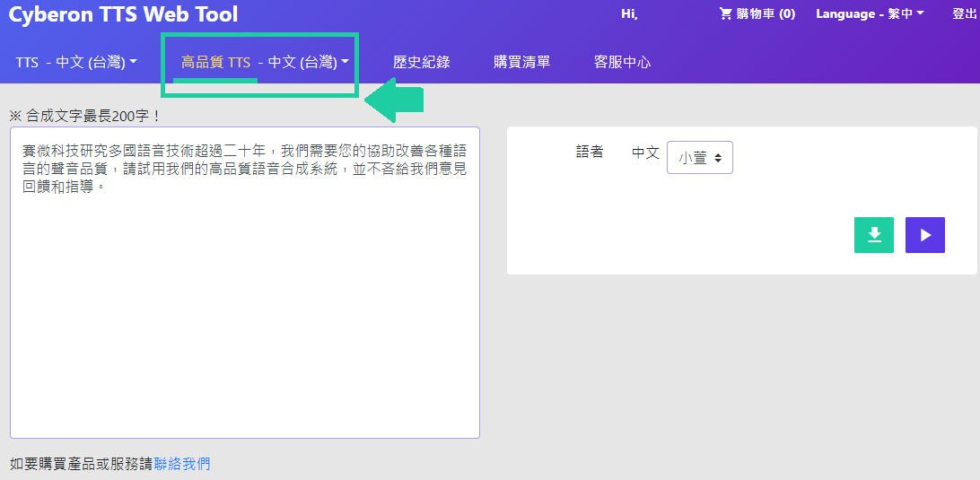Play the synthesized speech
Viewport: 980px width, 480px height.
[925, 235]
